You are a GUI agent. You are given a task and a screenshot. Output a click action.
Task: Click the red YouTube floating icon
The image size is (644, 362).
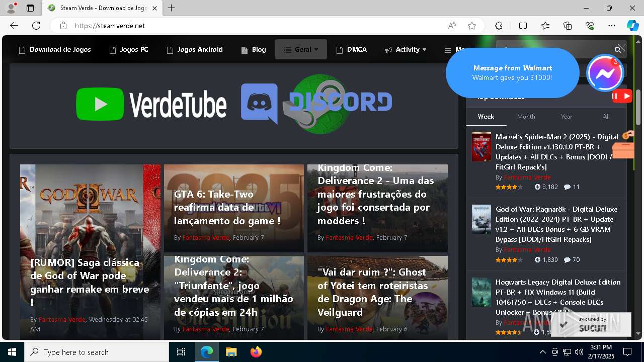[622, 96]
